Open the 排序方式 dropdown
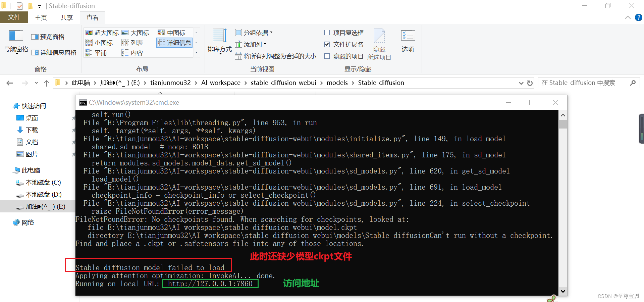This screenshot has width=644, height=302. click(x=220, y=42)
